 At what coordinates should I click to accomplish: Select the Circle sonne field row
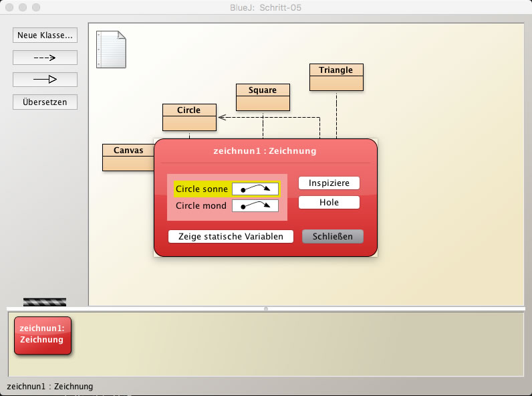click(x=202, y=189)
